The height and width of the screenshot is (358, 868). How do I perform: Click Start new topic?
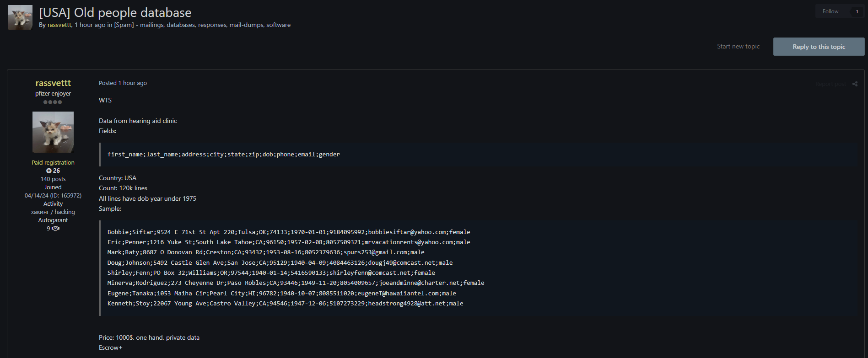(738, 47)
